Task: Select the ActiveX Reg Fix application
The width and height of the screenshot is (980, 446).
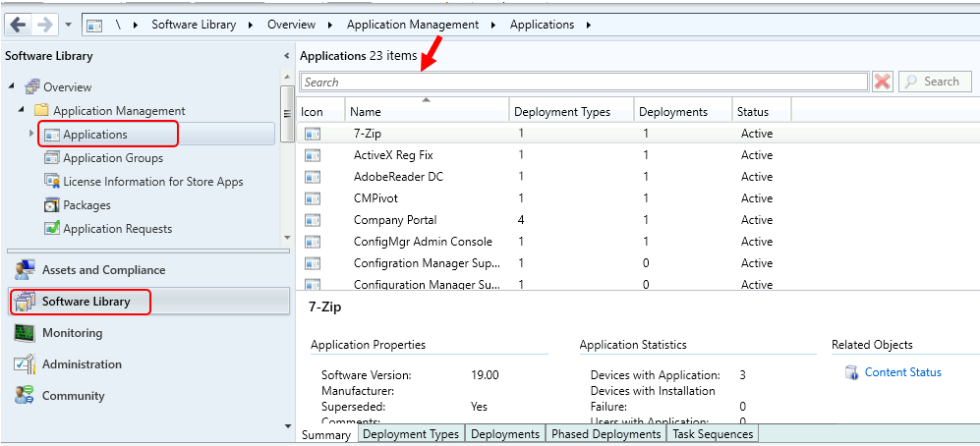Action: [x=638, y=155]
